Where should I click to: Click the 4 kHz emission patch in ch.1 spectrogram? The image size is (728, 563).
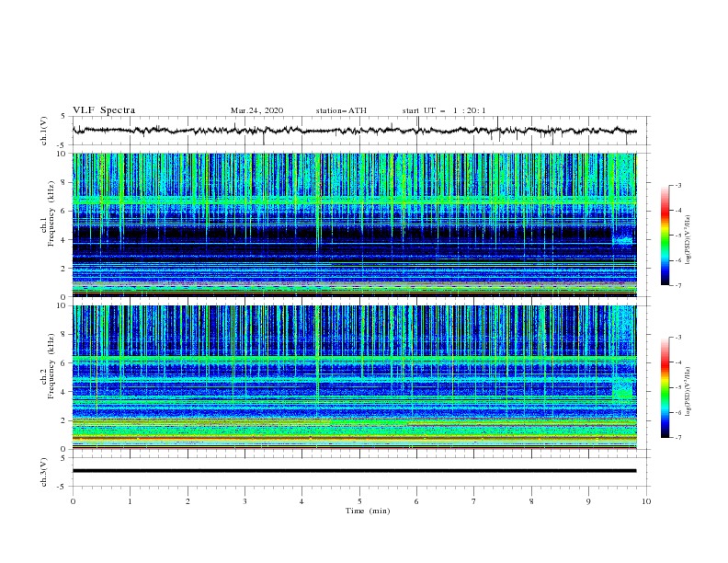622,241
